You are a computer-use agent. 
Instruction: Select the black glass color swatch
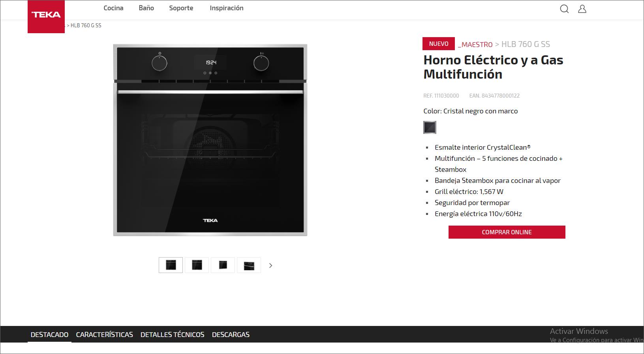tap(430, 127)
